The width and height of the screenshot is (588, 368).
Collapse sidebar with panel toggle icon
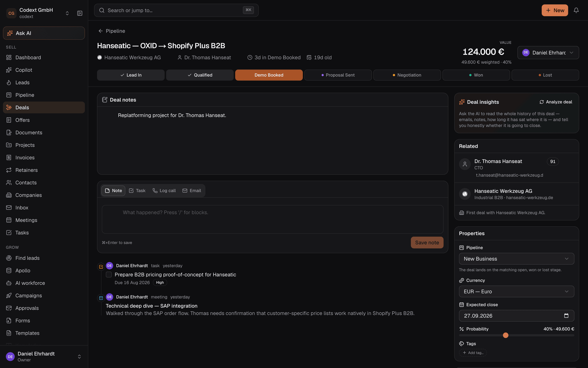point(80,13)
